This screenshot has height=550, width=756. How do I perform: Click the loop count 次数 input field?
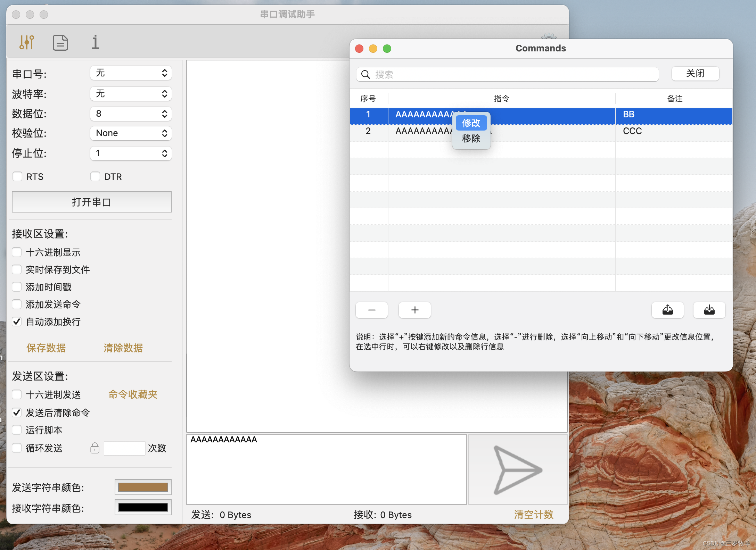[124, 448]
